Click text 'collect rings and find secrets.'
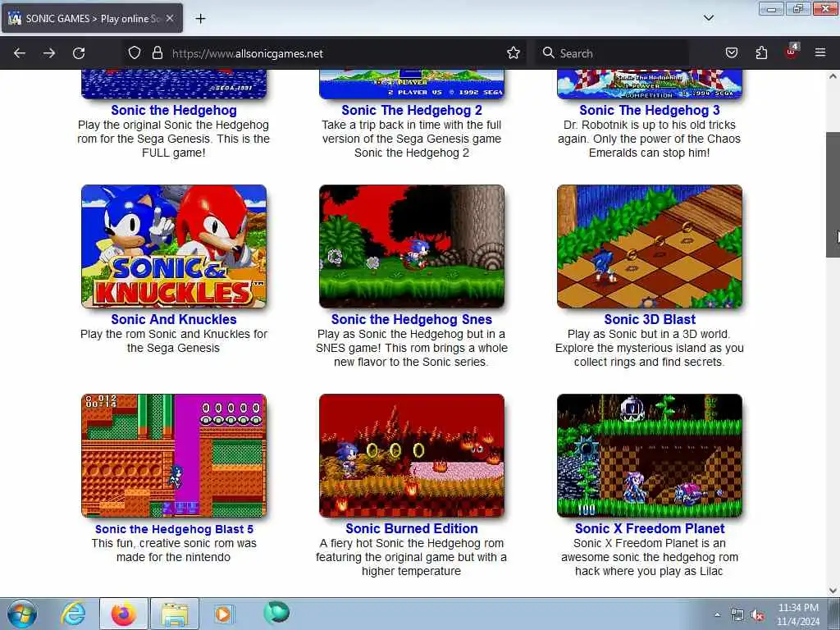Screen dimensions: 840x630 pos(650,362)
